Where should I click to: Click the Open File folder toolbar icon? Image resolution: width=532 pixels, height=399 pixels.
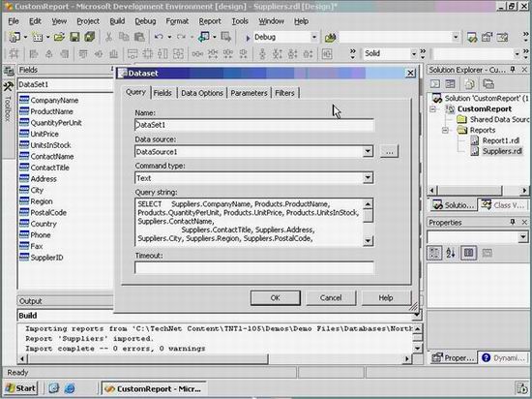click(59, 37)
